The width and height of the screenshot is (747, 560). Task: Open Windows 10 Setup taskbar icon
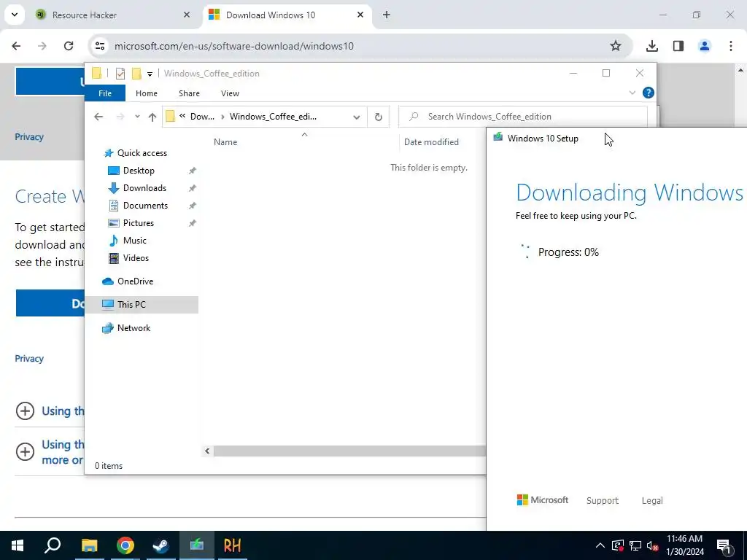coord(196,545)
